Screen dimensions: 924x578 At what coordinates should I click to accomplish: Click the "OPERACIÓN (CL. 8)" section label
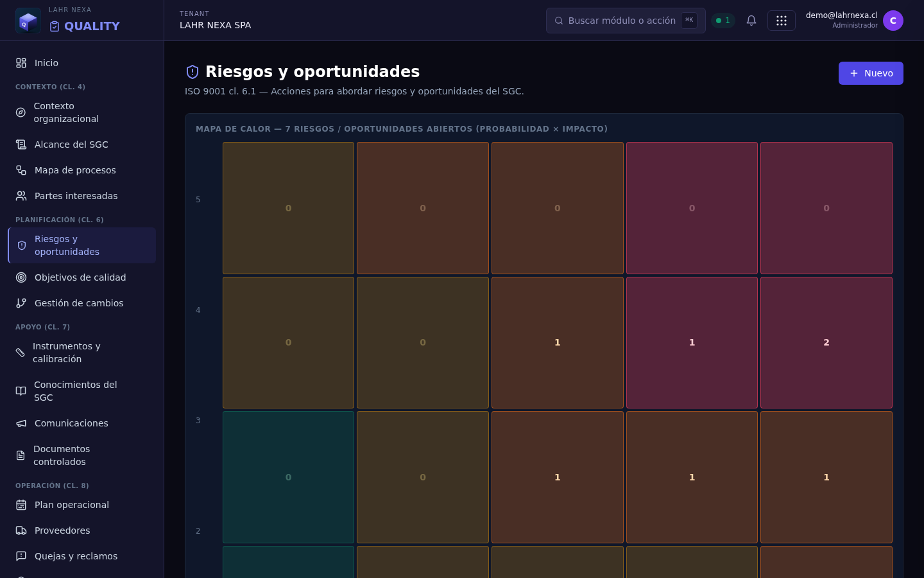pyautogui.click(x=52, y=486)
